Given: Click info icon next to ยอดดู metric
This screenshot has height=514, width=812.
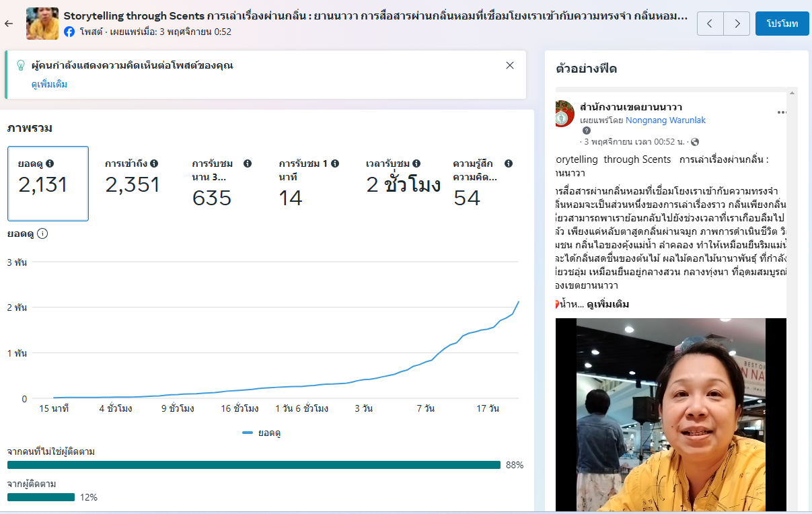Looking at the screenshot, I should tap(50, 163).
